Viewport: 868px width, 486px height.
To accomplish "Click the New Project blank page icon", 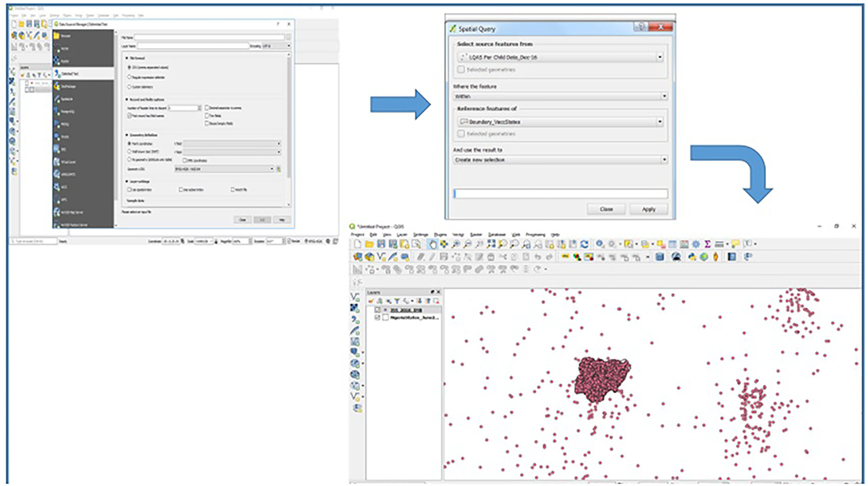I will coord(358,244).
